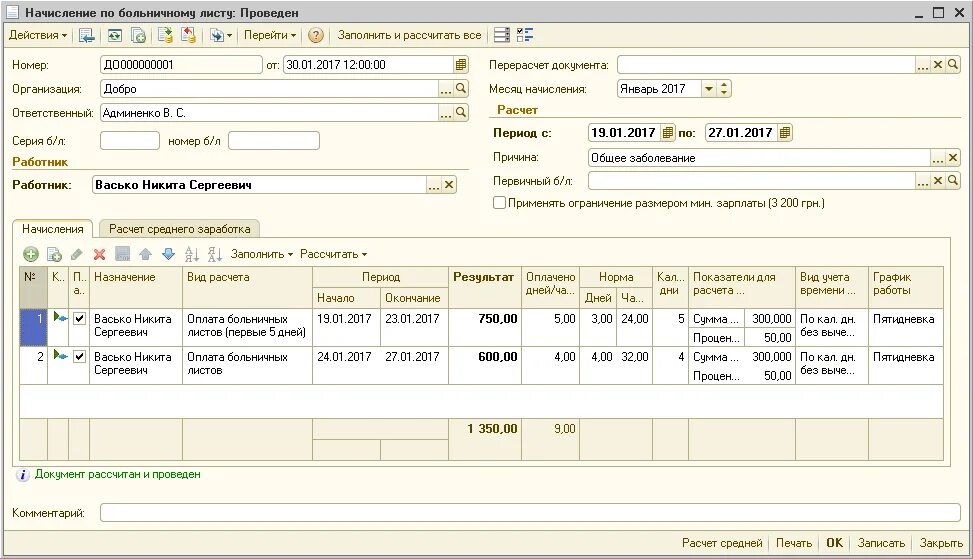Click the Печать button
Image resolution: width=973 pixels, height=559 pixels.
pyautogui.click(x=794, y=543)
